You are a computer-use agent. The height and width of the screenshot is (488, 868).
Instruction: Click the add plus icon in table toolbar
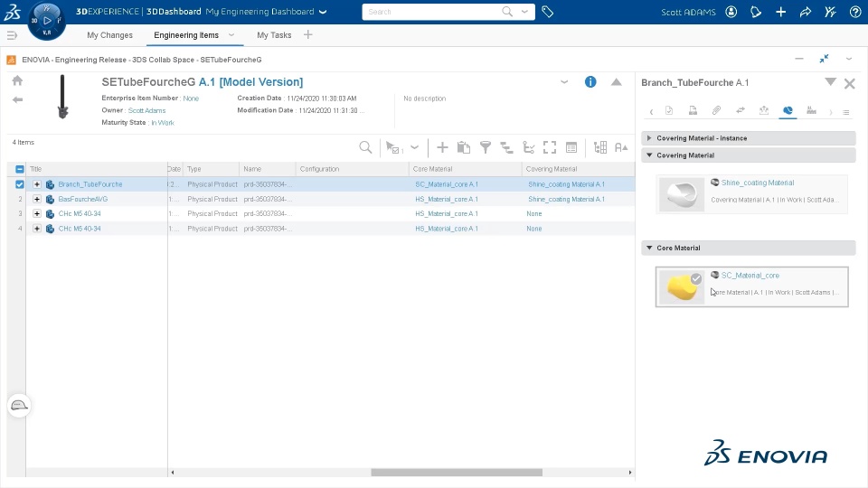coord(442,147)
